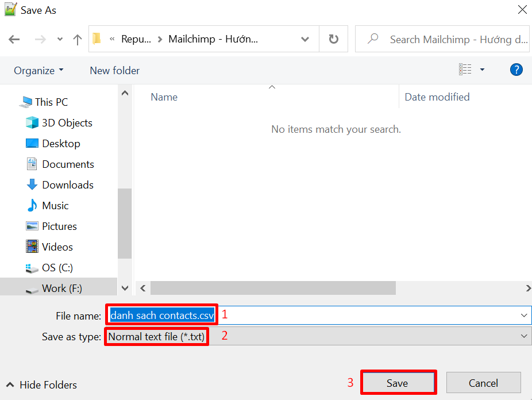Click the search magnifier icon
The width and height of the screenshot is (532, 400).
click(x=373, y=39)
